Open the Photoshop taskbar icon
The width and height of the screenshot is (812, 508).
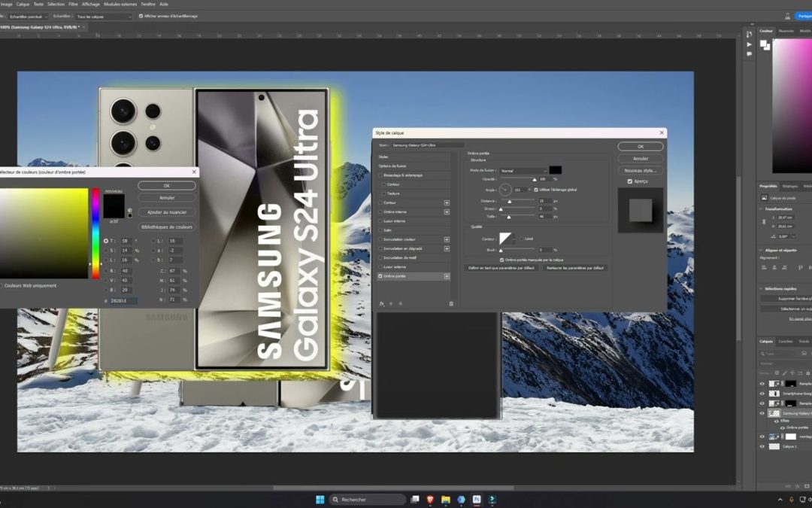tap(477, 500)
